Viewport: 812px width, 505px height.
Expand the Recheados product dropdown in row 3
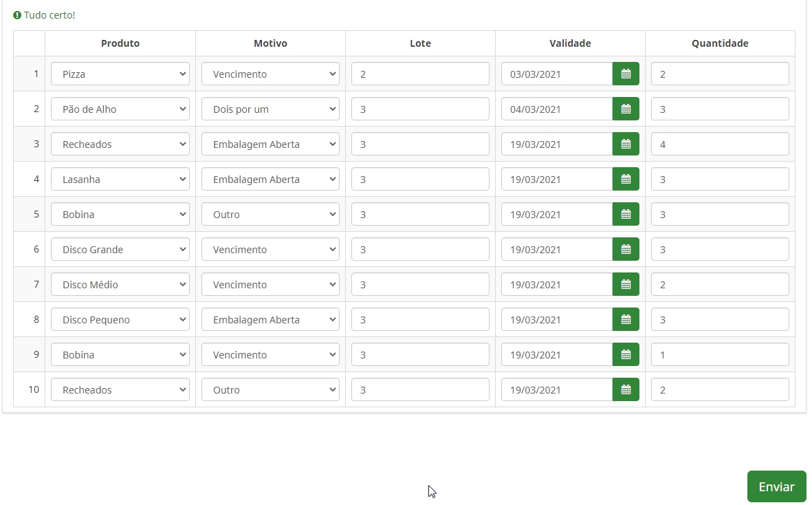click(120, 144)
